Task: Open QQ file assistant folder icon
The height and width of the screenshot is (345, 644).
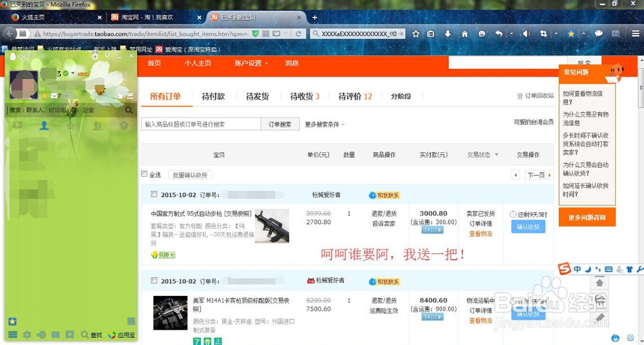Action: click(55, 335)
